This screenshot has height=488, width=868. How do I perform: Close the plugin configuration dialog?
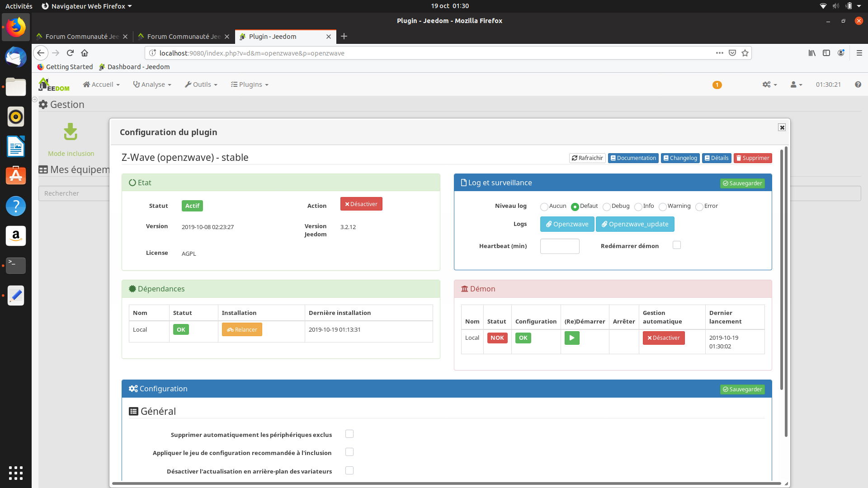pyautogui.click(x=782, y=127)
